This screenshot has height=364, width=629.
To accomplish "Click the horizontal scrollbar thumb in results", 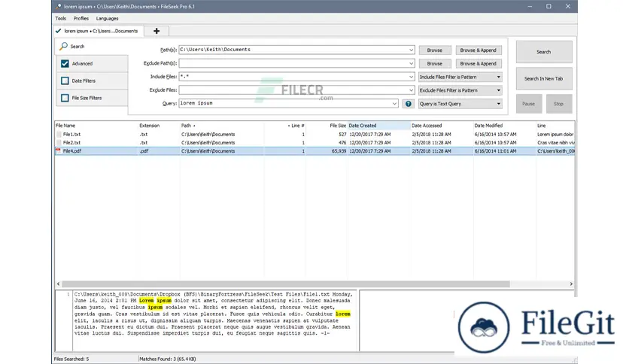I will pyautogui.click(x=286, y=284).
